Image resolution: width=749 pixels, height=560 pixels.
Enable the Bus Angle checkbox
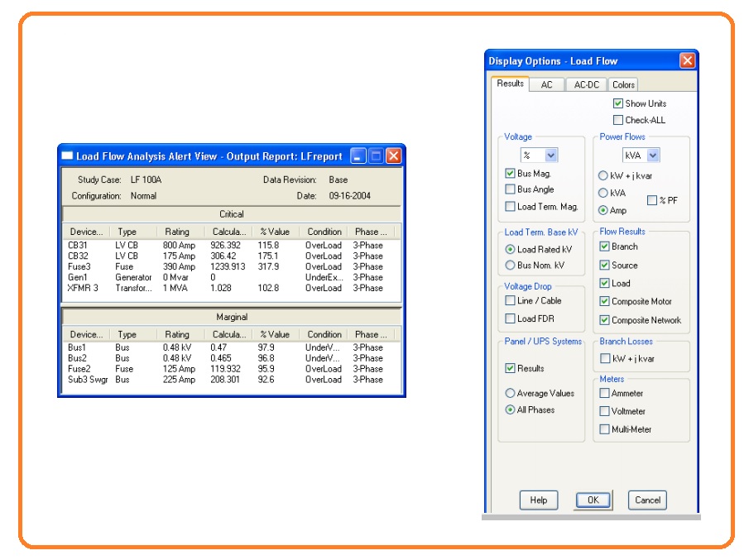point(510,189)
